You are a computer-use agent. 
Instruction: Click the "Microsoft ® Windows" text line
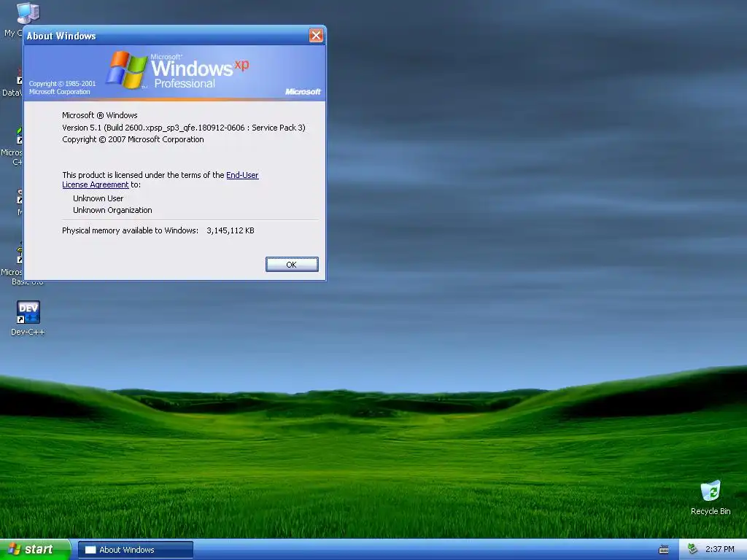[x=99, y=115]
